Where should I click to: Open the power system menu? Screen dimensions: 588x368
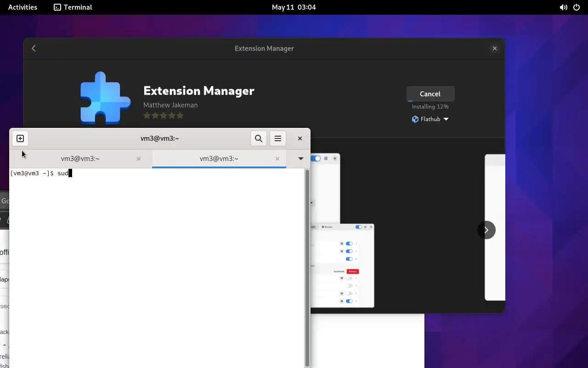pyautogui.click(x=577, y=7)
